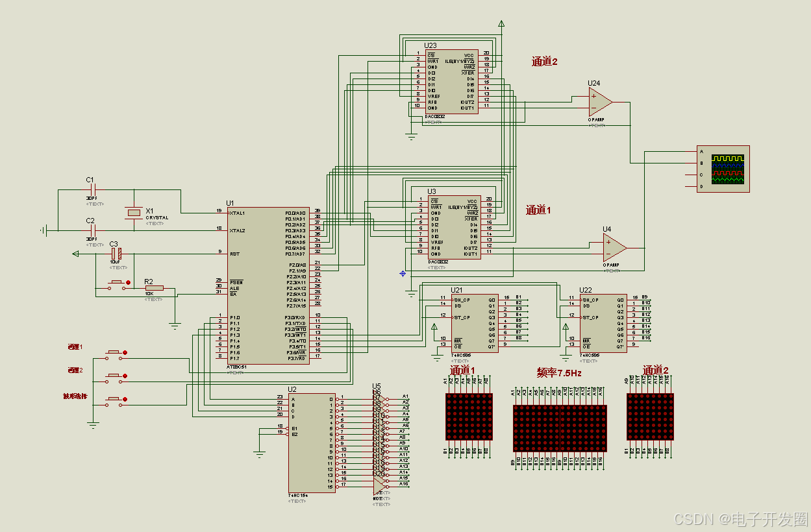Click the red 通道2 label near U23
811x532 pixels.
coord(545,62)
